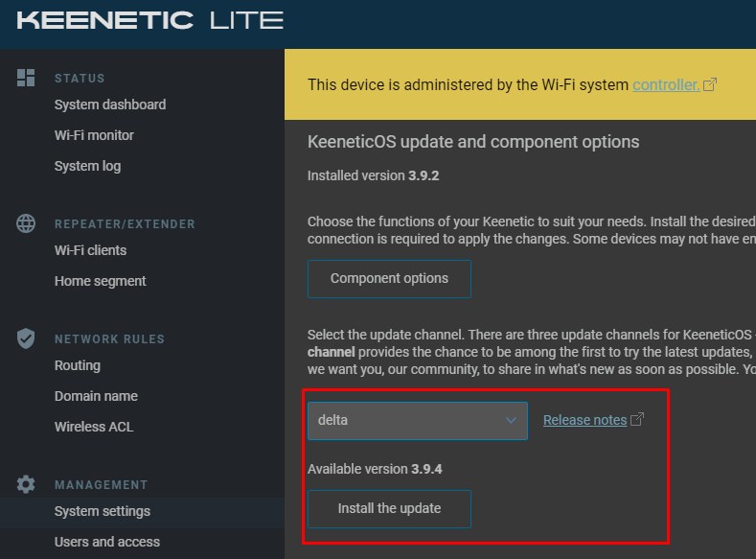Click the Repeater/Extender globe icon
The height and width of the screenshot is (559, 756).
click(26, 223)
